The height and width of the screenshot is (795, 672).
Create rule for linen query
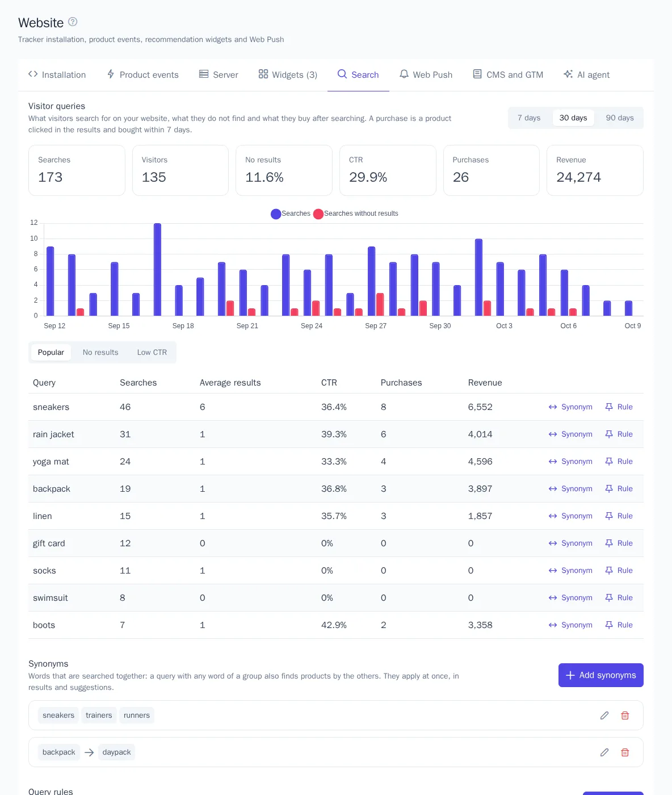(x=619, y=516)
